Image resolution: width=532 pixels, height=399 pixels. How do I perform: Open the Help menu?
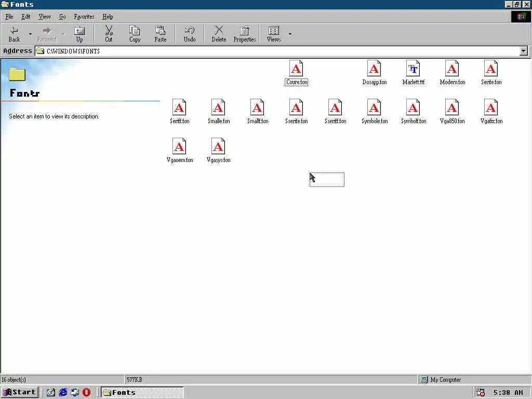pyautogui.click(x=108, y=17)
